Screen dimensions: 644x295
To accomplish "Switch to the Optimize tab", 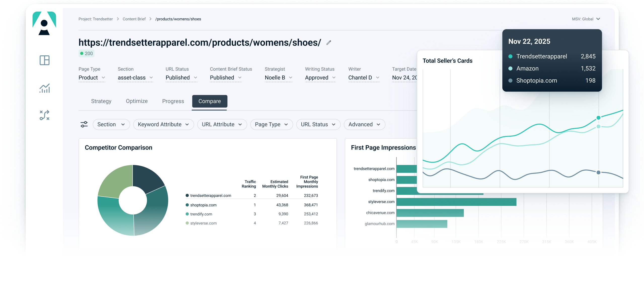I will tap(137, 101).
